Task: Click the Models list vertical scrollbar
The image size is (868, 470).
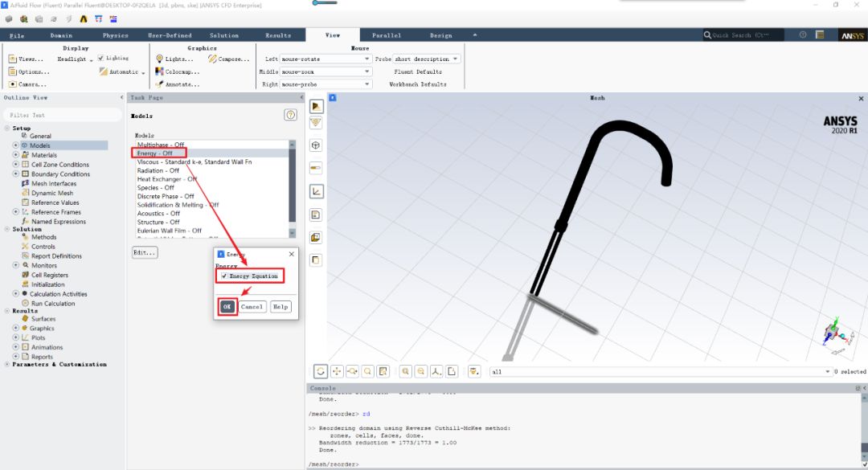Action: [x=293, y=189]
